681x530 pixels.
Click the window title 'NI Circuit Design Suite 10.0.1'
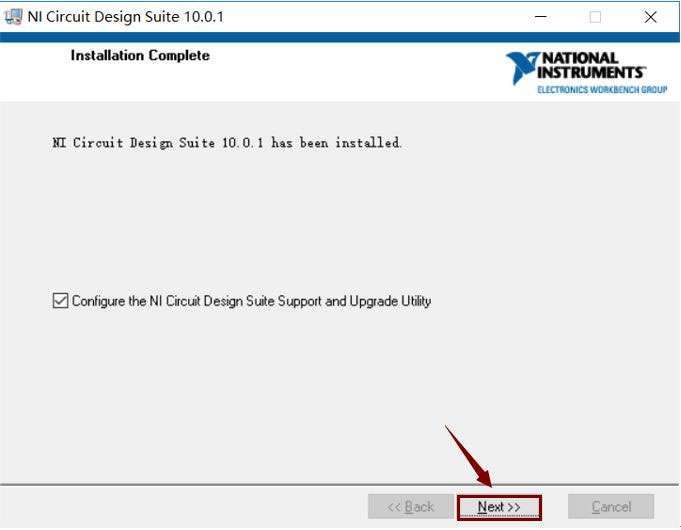click(x=126, y=17)
